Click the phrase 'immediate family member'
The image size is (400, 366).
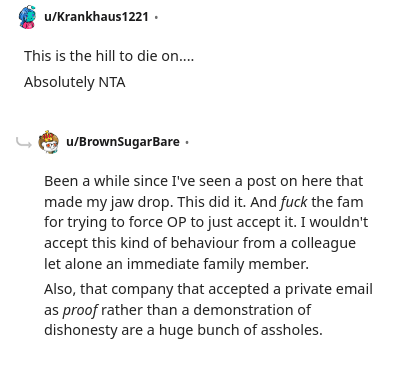218,264
